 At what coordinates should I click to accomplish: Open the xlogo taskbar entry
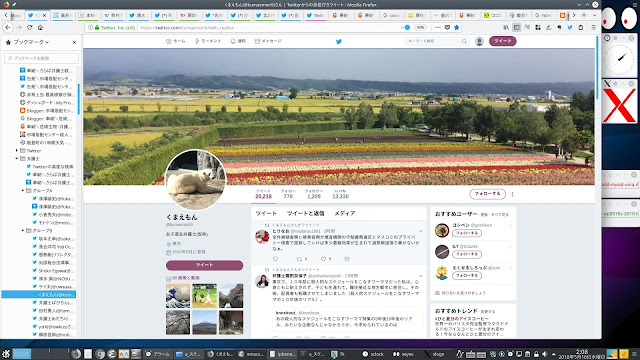click(x=434, y=354)
